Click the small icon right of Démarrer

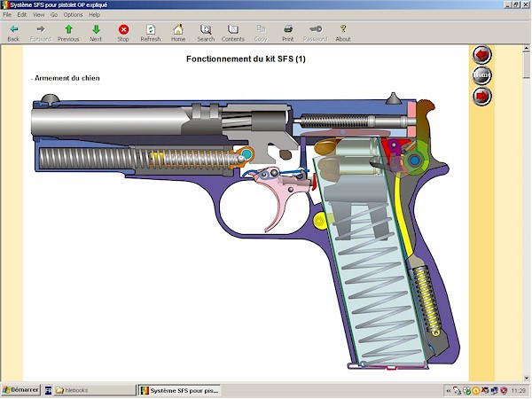[x=49, y=390]
